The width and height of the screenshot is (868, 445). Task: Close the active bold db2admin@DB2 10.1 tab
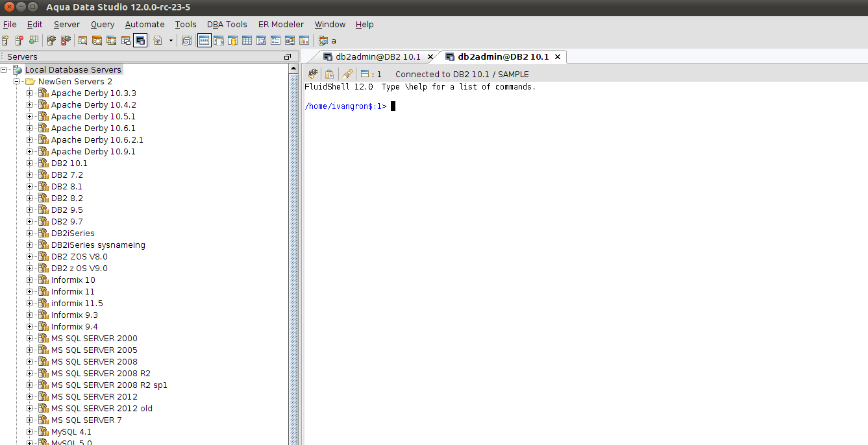pos(558,57)
